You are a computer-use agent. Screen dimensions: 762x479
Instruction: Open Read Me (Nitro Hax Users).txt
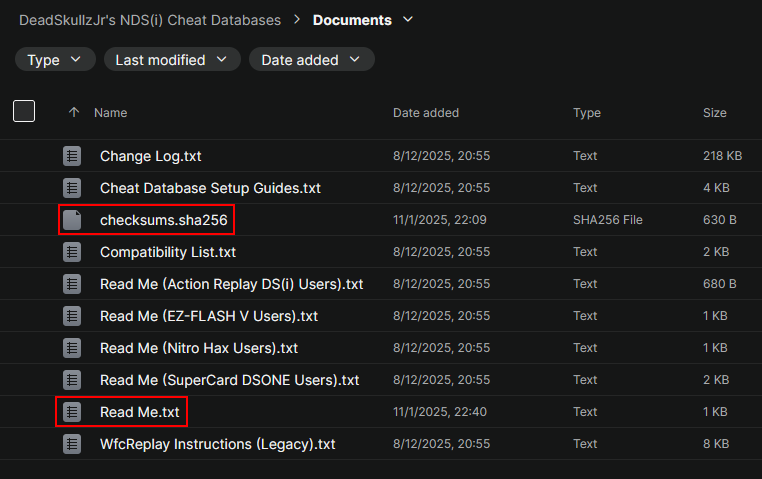coord(199,348)
